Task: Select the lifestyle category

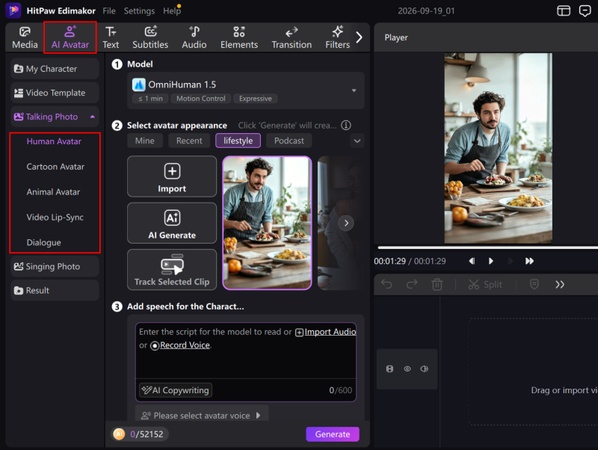Action: pos(238,141)
